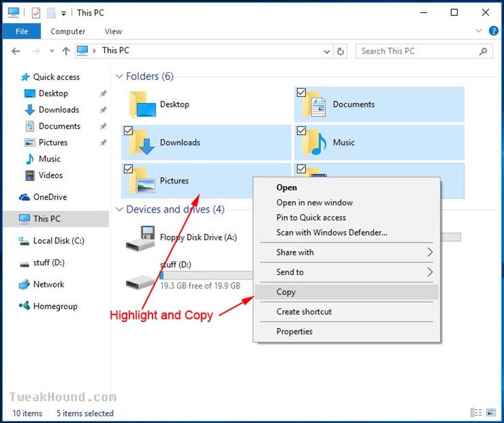
Task: Open the address bar history dropdown
Action: (x=326, y=52)
